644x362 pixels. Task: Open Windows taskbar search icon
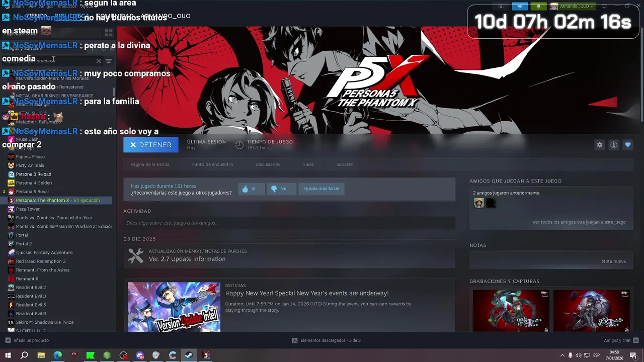24,355
